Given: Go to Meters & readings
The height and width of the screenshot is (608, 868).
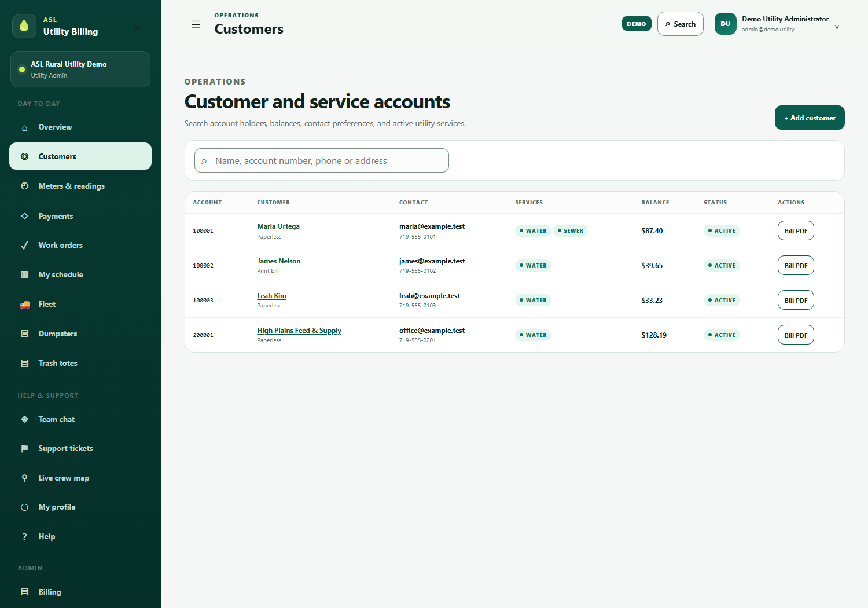Looking at the screenshot, I should (x=80, y=186).
